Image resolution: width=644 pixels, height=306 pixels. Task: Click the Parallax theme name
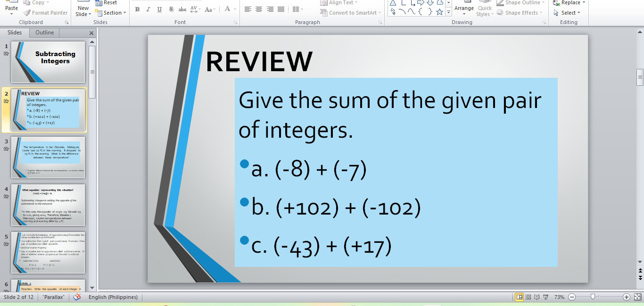click(x=53, y=297)
